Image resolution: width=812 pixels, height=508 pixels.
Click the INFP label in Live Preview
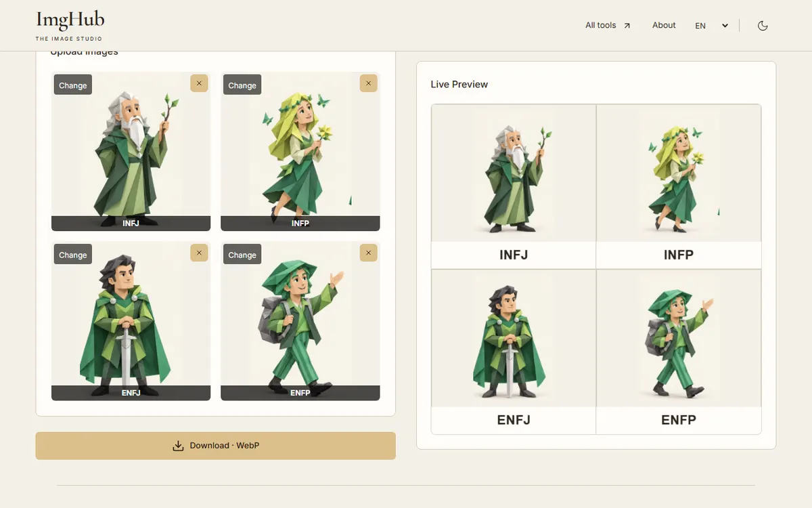point(679,255)
